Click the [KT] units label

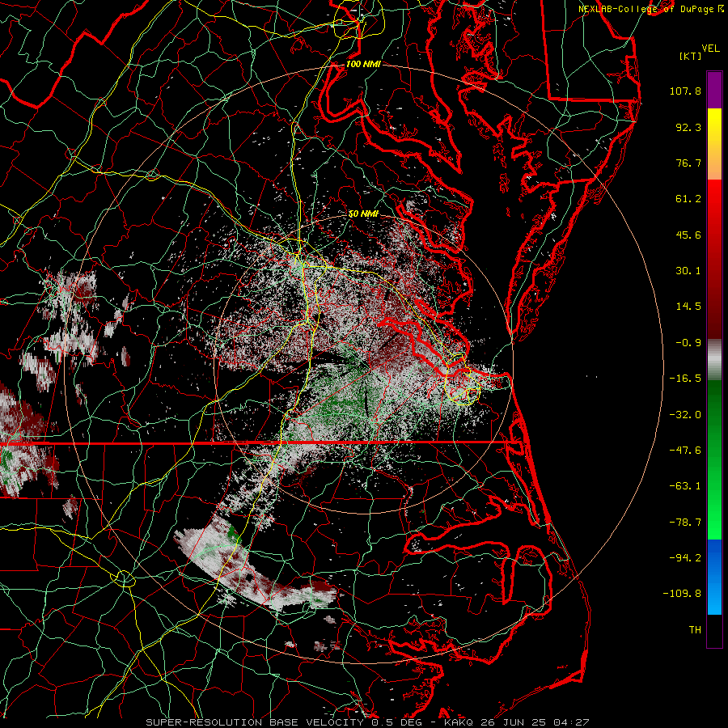coord(690,56)
